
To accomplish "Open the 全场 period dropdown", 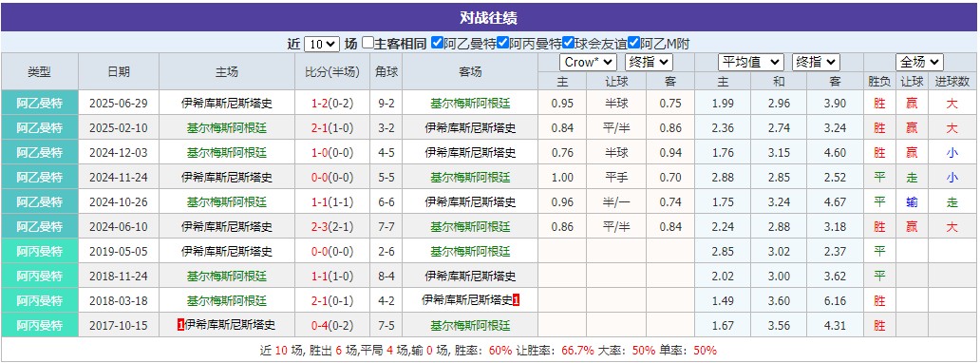I will (919, 62).
